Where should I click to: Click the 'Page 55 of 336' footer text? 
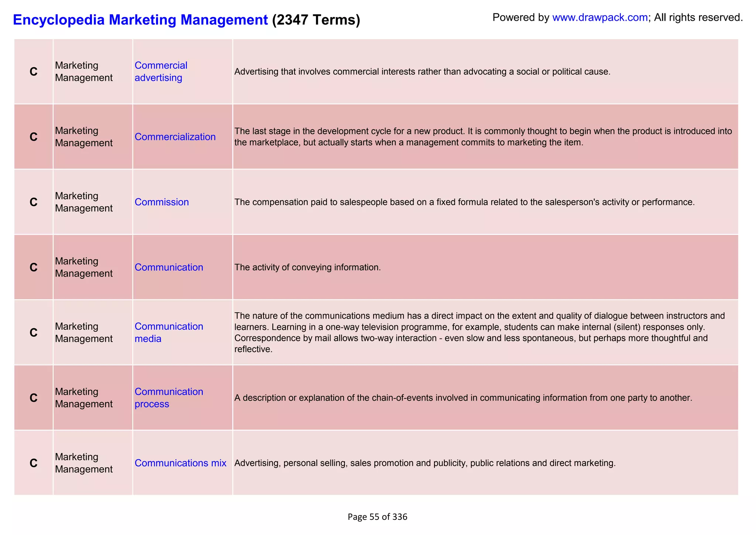coord(377,517)
